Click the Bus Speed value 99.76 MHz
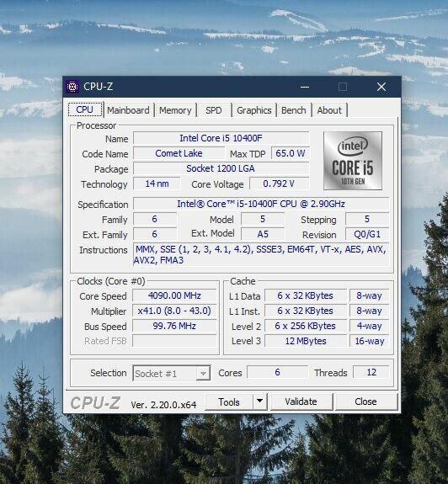Image resolution: width=448 pixels, height=484 pixels. point(175,326)
